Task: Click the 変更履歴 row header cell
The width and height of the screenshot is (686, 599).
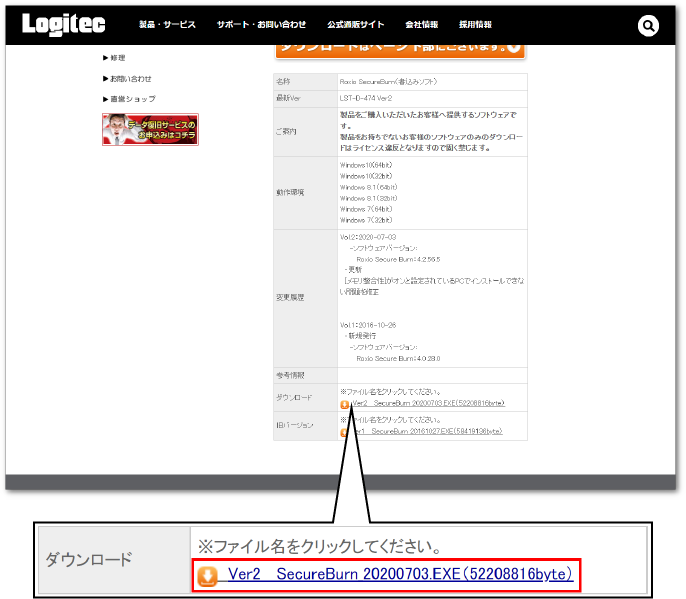Action: (305, 298)
